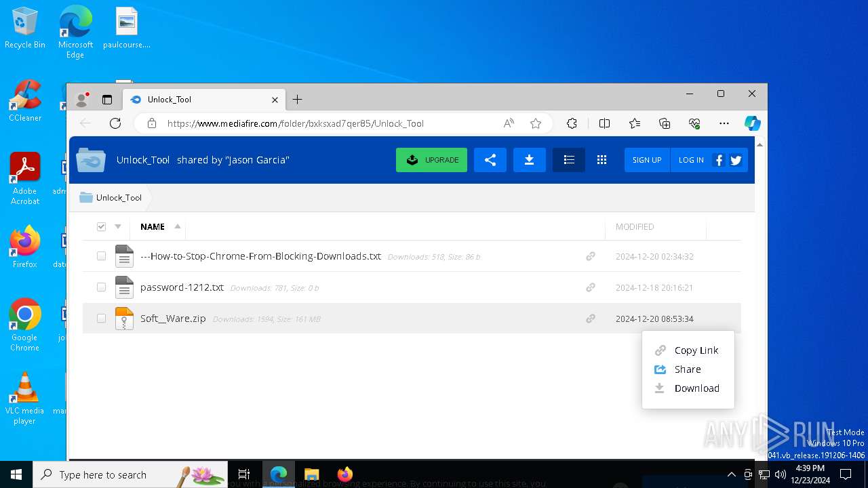
Task: Launch Google Chrome from the desktop
Action: [25, 325]
